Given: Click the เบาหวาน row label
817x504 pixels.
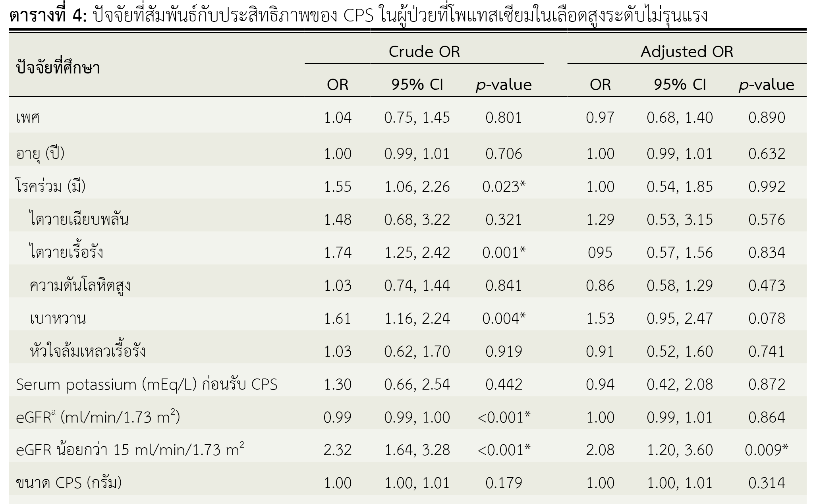Looking at the screenshot, I should pos(58,318).
